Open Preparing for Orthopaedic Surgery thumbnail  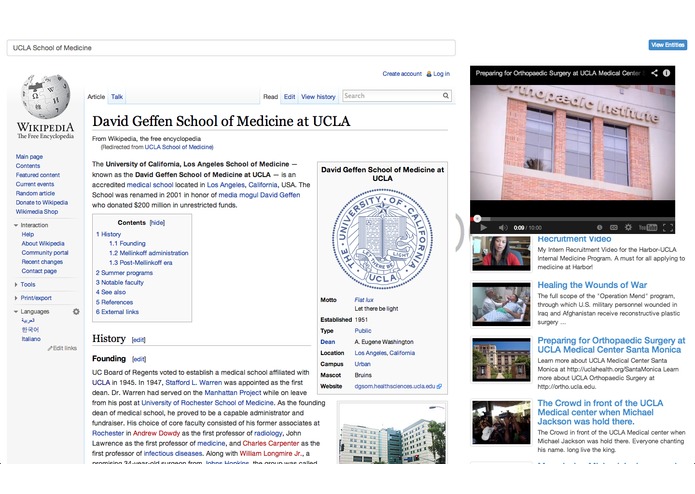click(x=501, y=359)
